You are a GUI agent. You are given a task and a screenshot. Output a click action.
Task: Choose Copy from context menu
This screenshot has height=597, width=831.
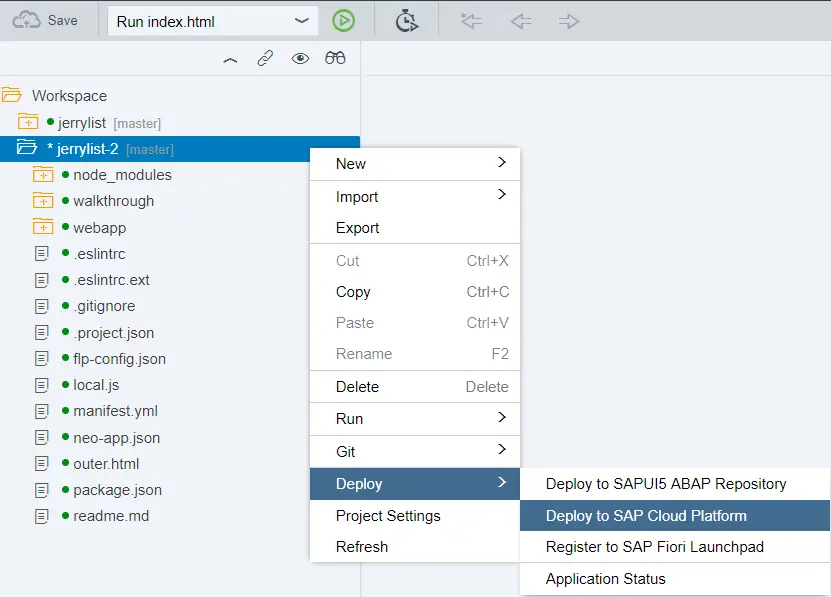click(414, 292)
